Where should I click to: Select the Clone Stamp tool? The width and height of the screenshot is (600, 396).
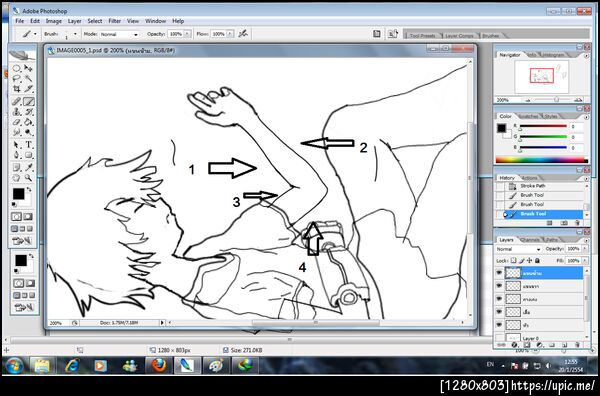[16, 112]
